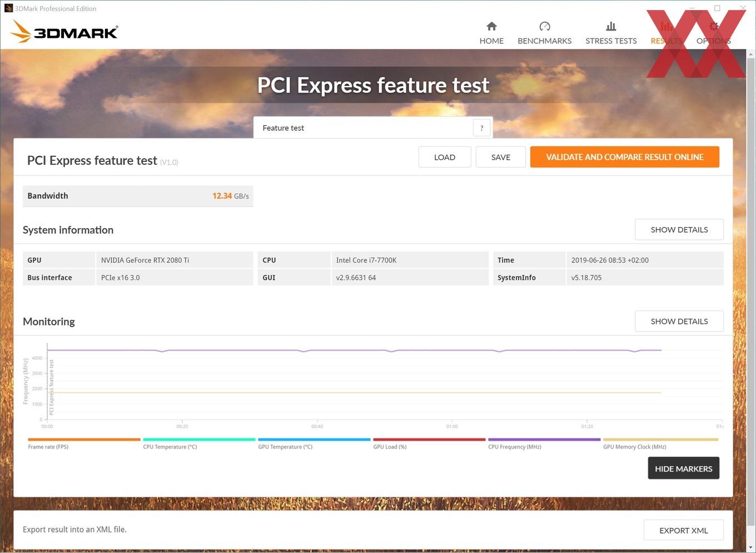Open the HOME tab
The width and height of the screenshot is (756, 553).
[491, 33]
